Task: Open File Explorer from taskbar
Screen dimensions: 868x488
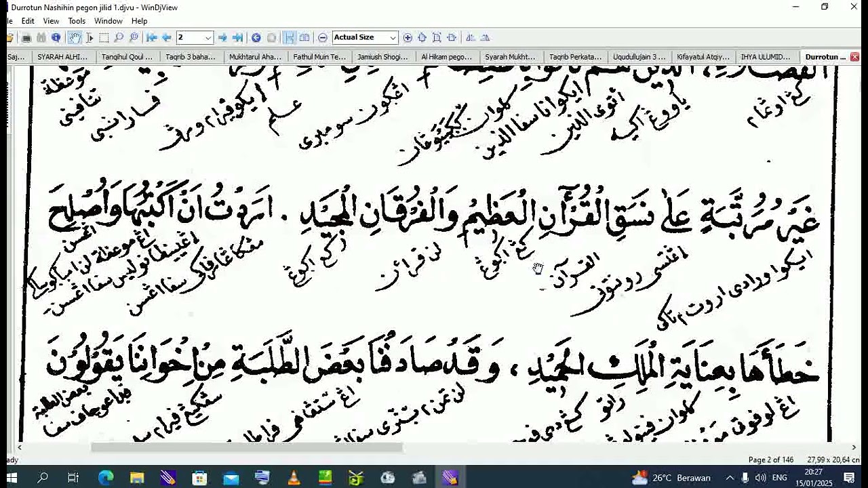Action: coord(137,478)
